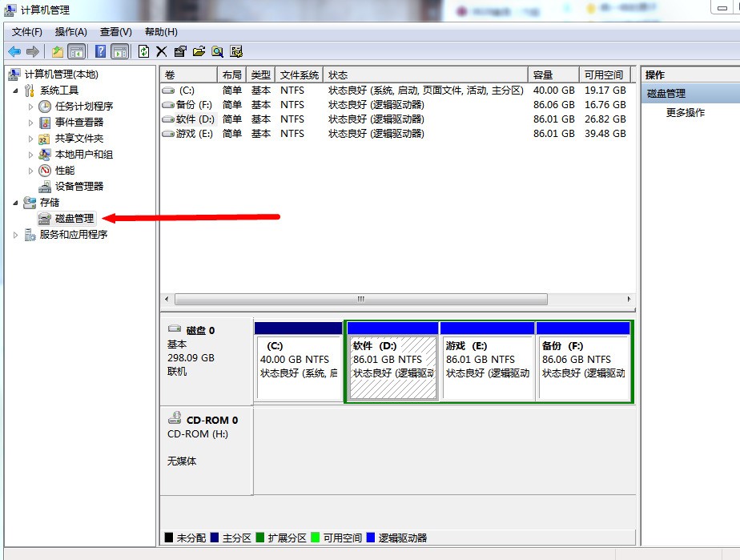Toggle the action pane show/hide icon
This screenshot has height=560, width=740.
click(x=120, y=51)
